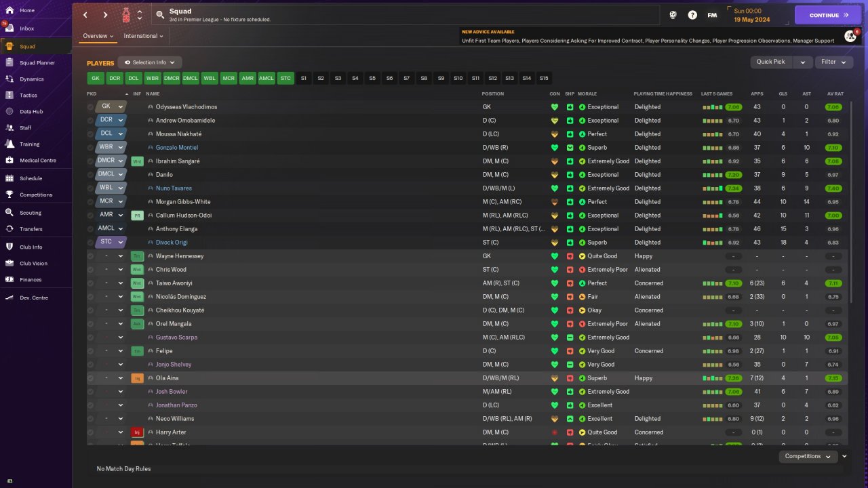868x488 pixels.
Task: Click the club badge in top bar
Action: [x=127, y=15]
